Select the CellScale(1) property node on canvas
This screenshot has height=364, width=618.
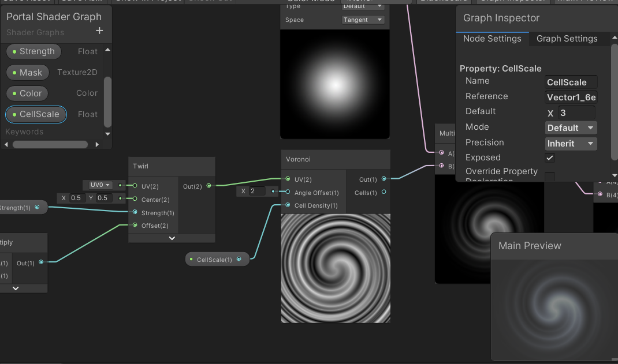click(217, 260)
